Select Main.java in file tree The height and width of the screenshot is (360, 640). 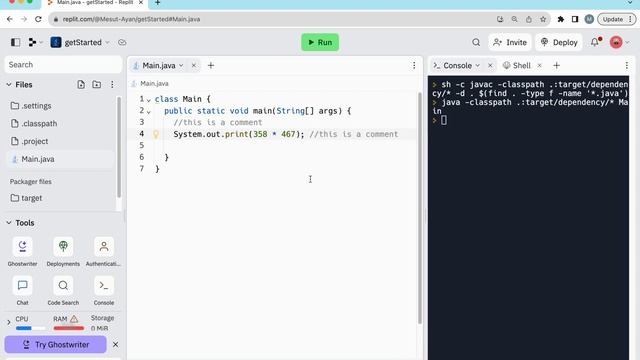60,159
